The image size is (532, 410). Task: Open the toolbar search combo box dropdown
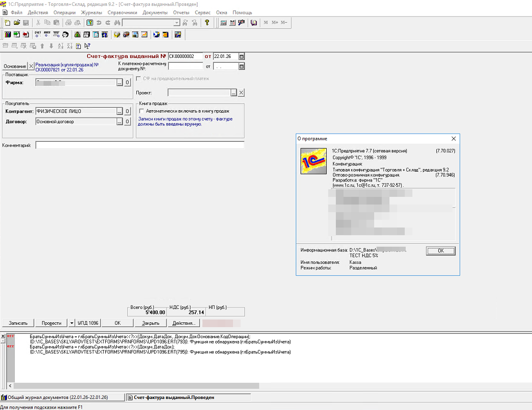(x=177, y=23)
